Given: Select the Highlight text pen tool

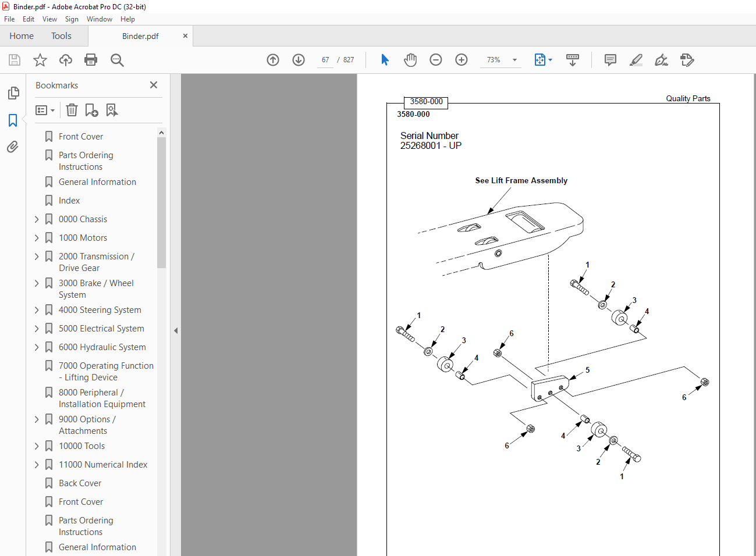Looking at the screenshot, I should point(636,60).
